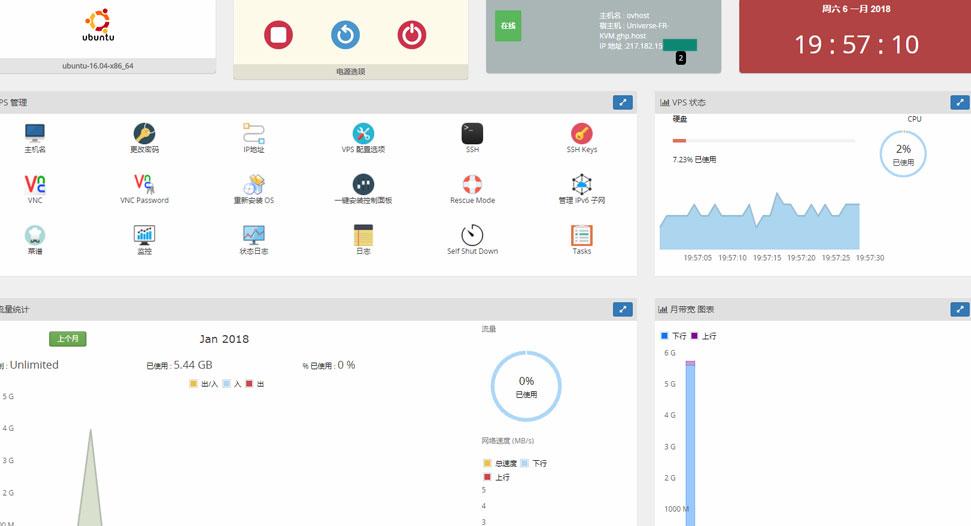Click the 重新安装 OS icon
971x526 pixels.
253,185
